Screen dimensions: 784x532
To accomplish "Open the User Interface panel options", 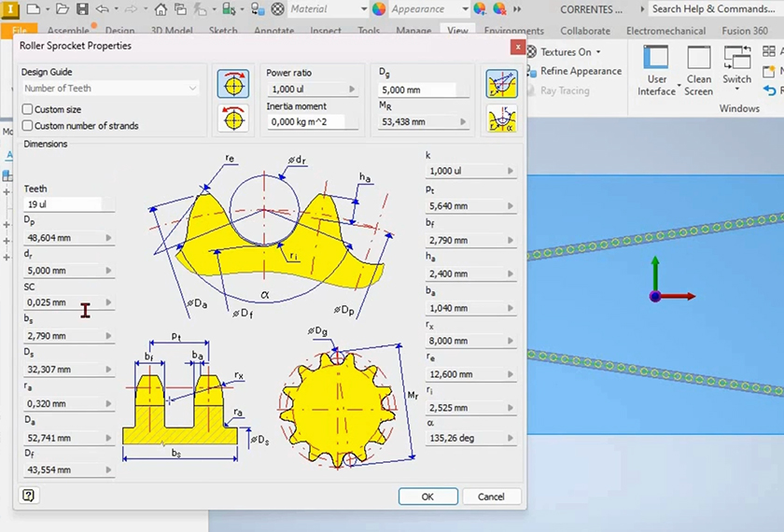I will (656, 73).
